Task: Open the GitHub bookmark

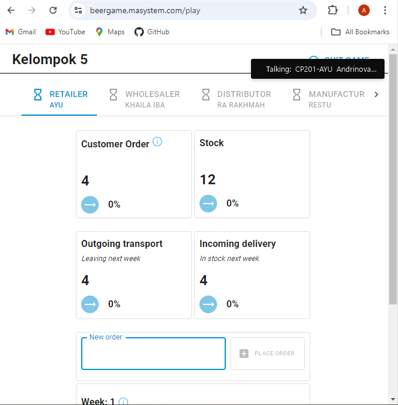Action: coord(152,32)
